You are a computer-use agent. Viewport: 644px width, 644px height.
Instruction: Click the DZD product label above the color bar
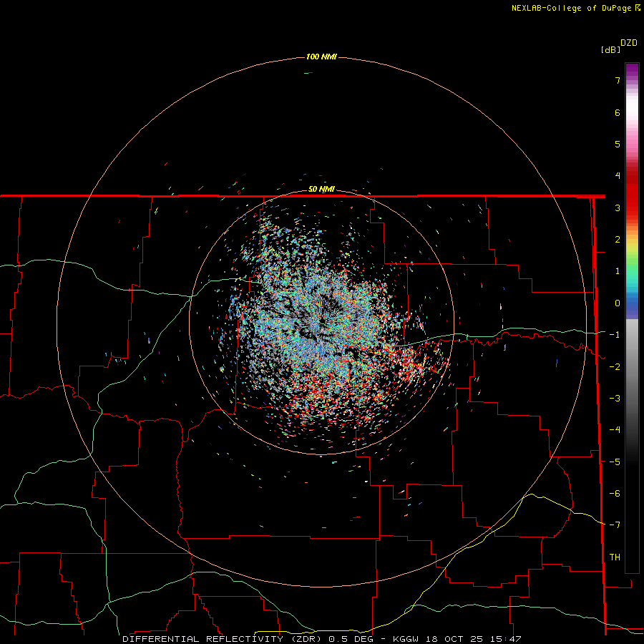coord(629,43)
